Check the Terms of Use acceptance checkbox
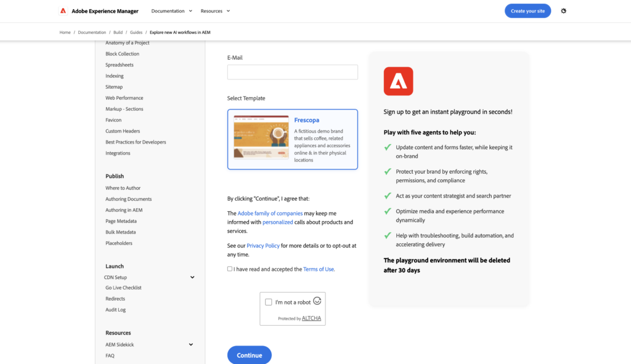 (x=230, y=269)
